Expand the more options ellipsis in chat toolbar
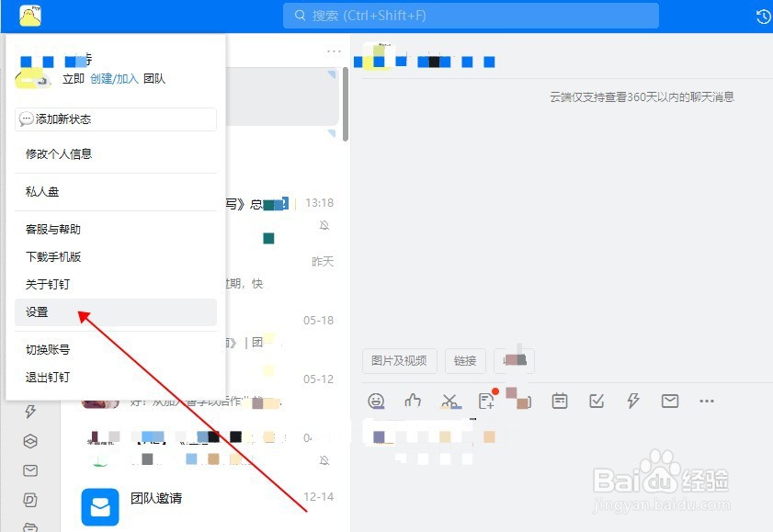The width and height of the screenshot is (773, 532). click(x=706, y=401)
